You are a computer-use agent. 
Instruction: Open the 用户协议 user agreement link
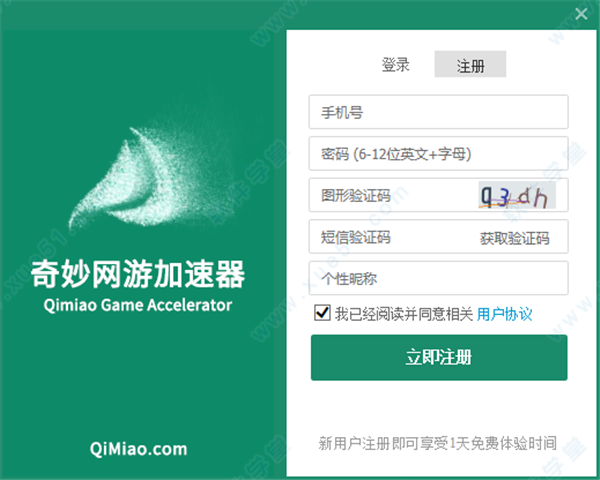(504, 314)
